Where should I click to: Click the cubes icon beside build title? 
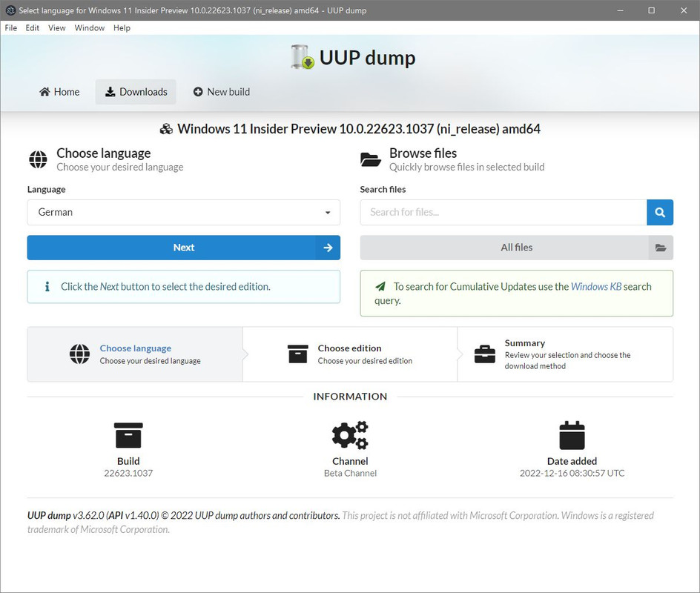[x=167, y=130]
